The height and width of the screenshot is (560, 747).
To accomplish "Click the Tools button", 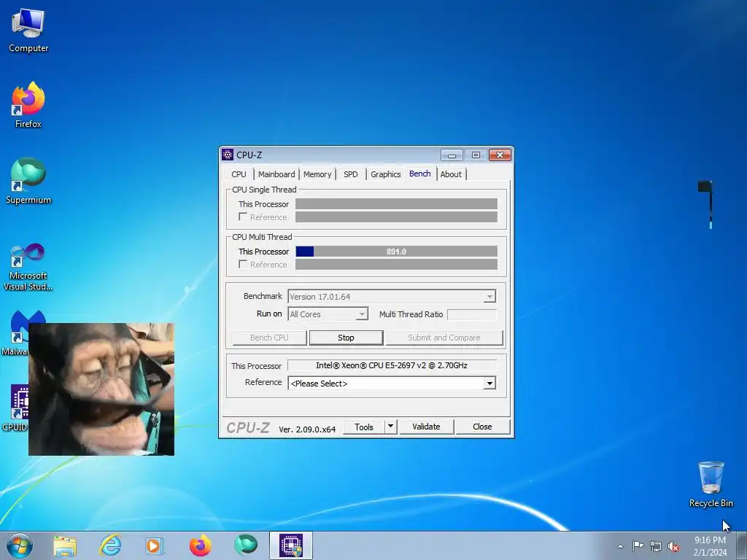I will [364, 427].
